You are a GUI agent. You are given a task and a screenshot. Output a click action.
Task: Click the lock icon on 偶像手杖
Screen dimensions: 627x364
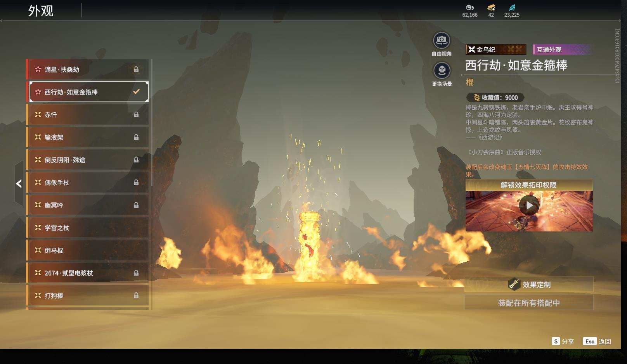coord(136,183)
